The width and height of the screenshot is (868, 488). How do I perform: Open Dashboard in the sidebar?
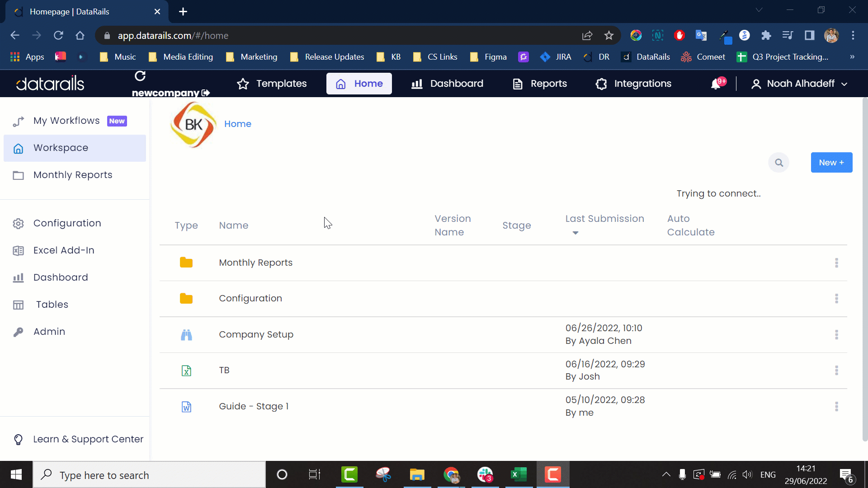[x=75, y=277]
